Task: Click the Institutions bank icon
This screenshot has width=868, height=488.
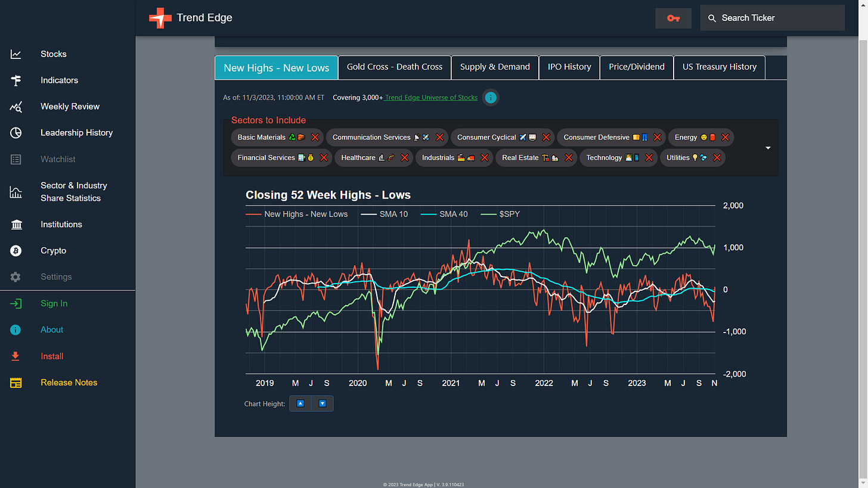Action: click(x=16, y=225)
